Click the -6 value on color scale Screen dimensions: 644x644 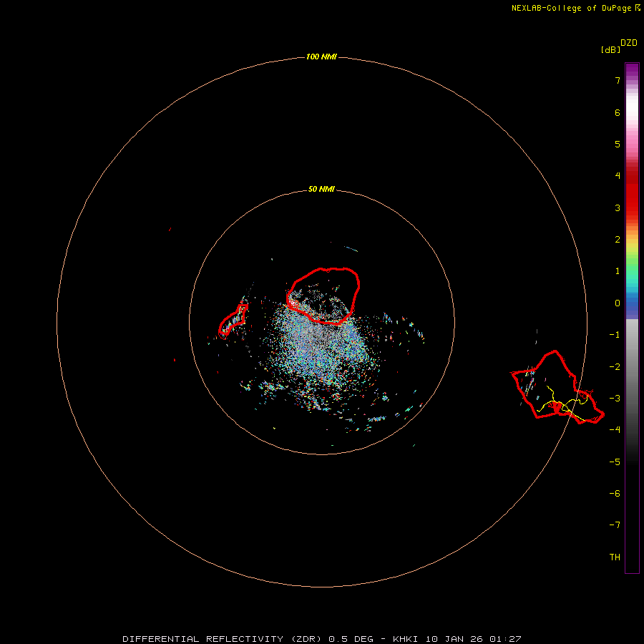pyautogui.click(x=615, y=493)
